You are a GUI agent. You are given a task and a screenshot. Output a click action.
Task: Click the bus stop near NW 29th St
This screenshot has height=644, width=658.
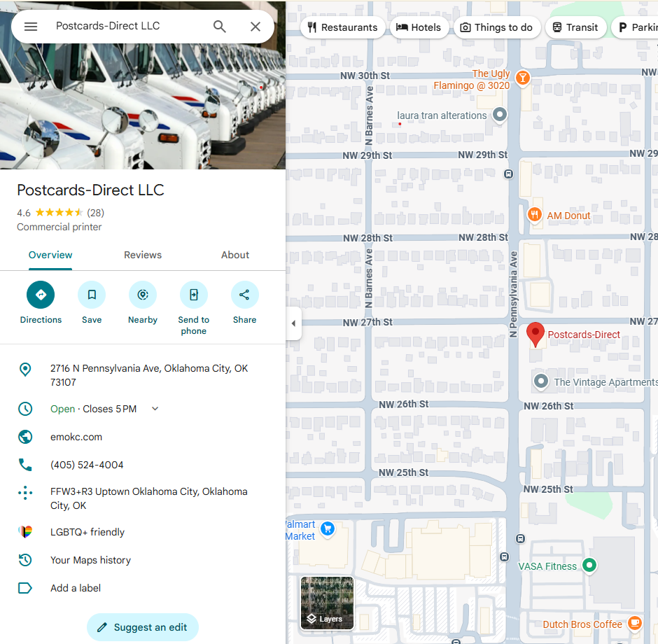[x=508, y=174]
